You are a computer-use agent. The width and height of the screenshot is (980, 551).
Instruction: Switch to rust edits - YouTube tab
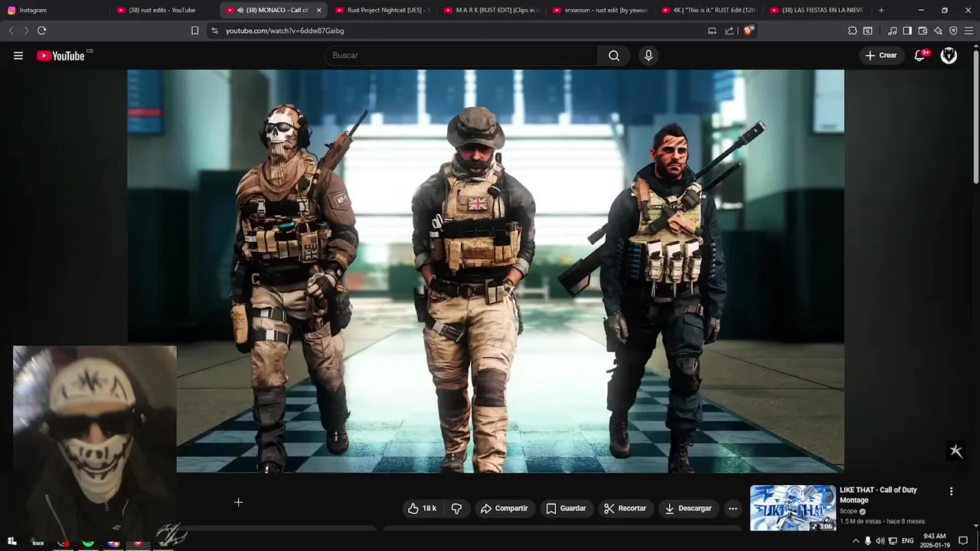pyautogui.click(x=163, y=10)
